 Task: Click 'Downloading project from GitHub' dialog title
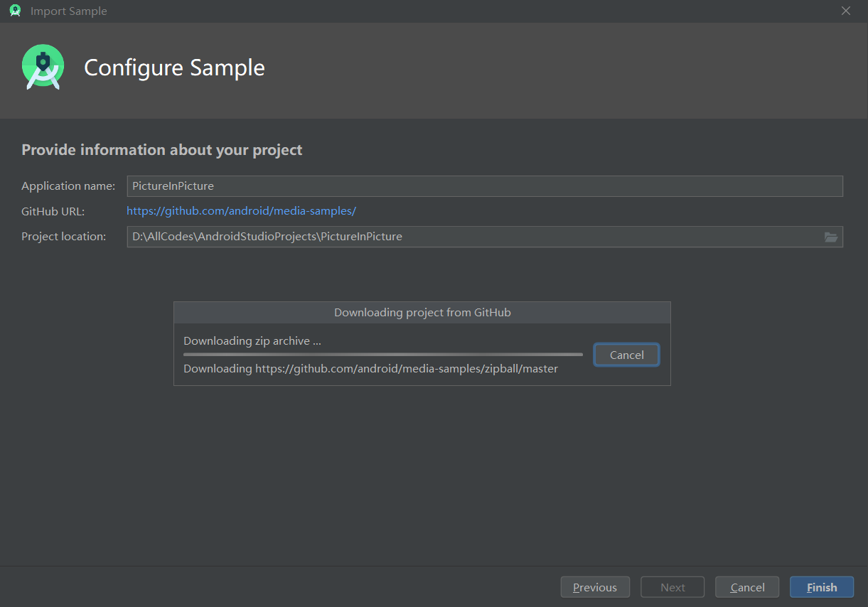[422, 313]
